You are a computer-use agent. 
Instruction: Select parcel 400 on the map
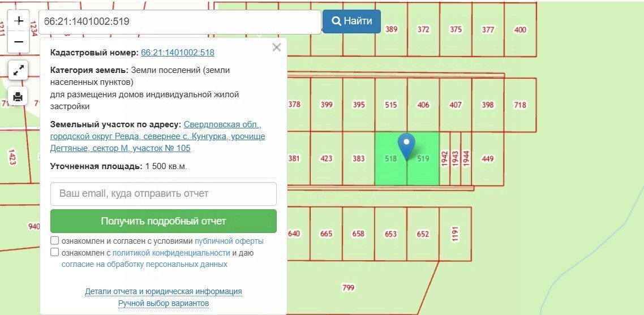tap(520, 29)
